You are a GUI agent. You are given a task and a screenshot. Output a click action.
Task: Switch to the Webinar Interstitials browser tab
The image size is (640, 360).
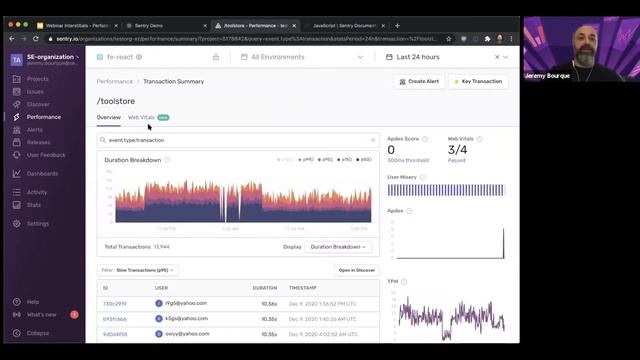click(77, 26)
